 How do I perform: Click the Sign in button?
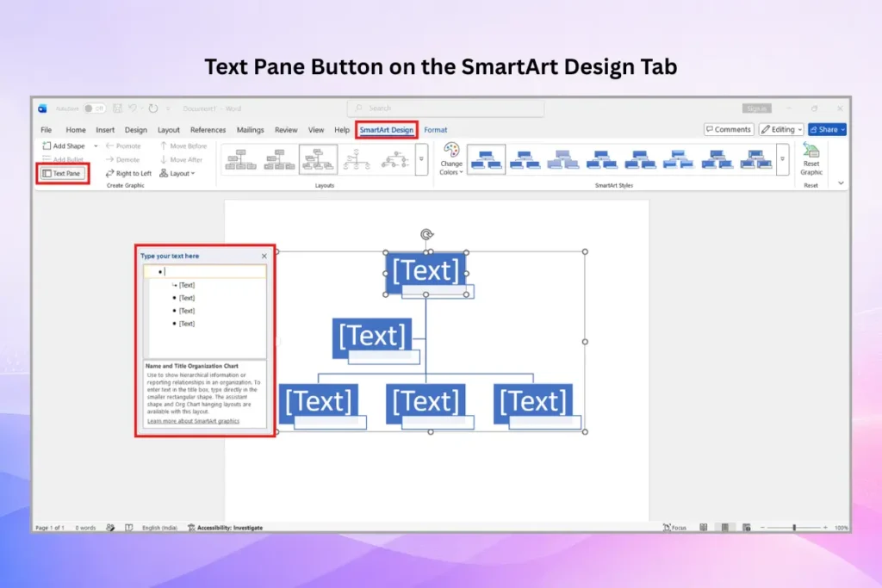click(756, 108)
